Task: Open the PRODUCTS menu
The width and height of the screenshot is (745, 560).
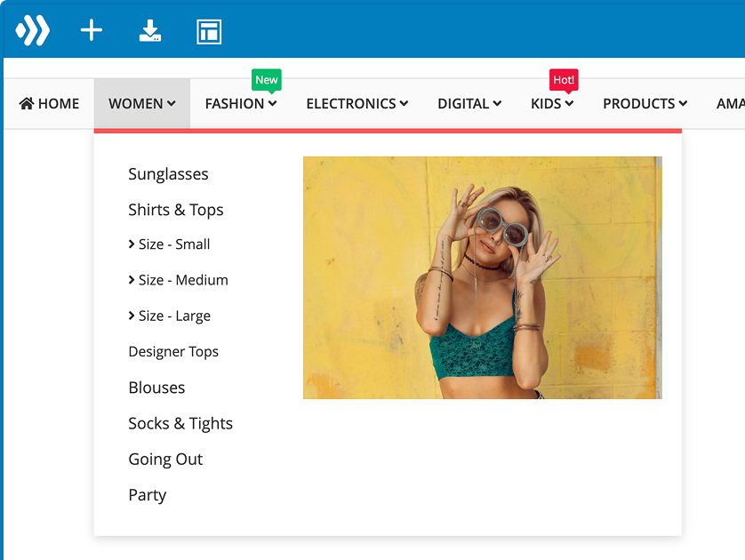Action: click(645, 104)
